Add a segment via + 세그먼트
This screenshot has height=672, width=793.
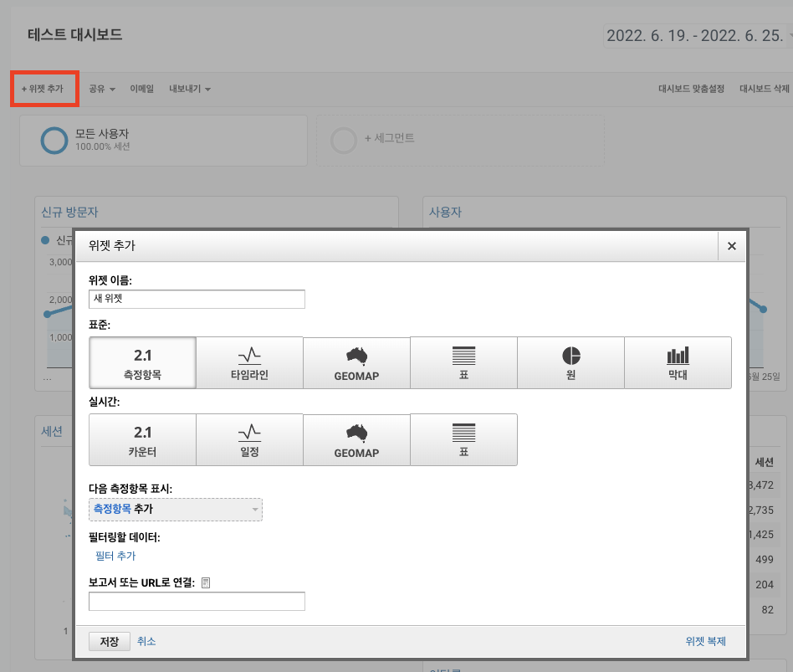pos(460,140)
